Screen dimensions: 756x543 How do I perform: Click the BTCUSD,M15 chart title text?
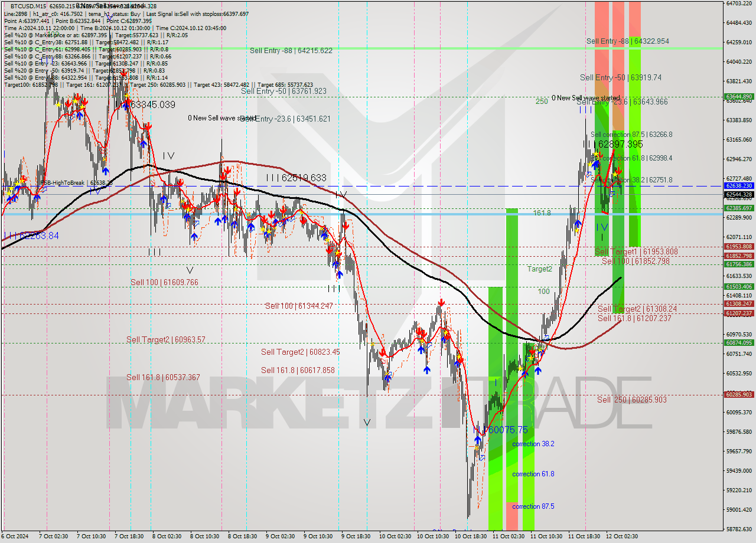tap(29, 6)
